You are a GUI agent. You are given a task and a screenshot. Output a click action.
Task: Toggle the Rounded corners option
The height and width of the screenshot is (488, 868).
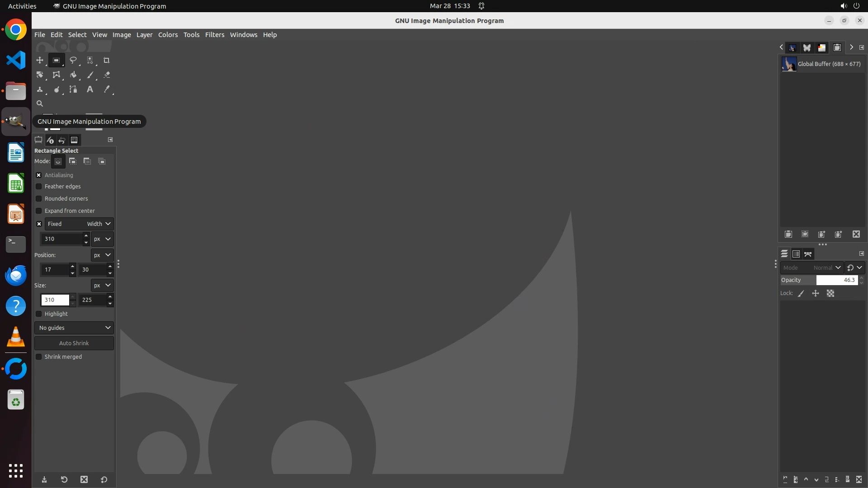click(39, 199)
